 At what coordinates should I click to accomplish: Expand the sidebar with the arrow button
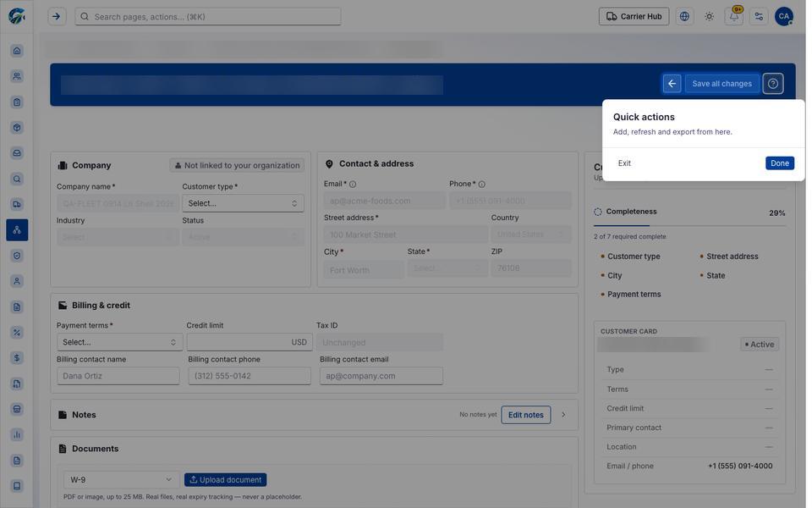tap(57, 17)
